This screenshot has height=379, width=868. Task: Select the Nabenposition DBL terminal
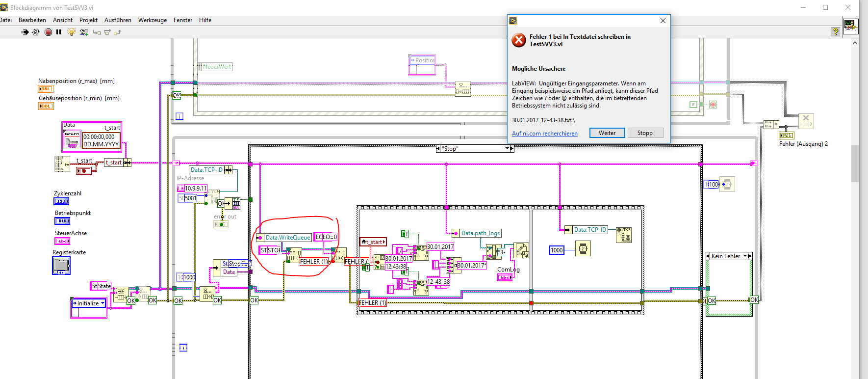pyautogui.click(x=46, y=89)
